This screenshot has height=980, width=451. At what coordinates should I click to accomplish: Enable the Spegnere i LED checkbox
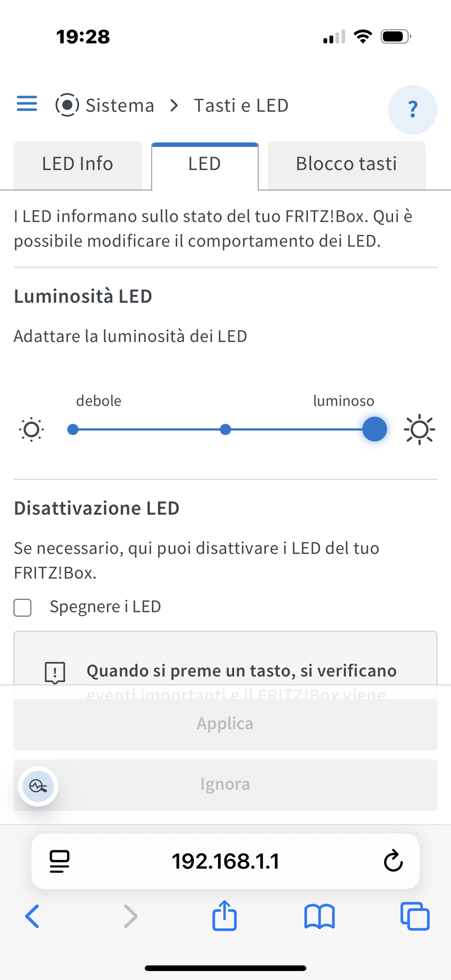(22, 608)
